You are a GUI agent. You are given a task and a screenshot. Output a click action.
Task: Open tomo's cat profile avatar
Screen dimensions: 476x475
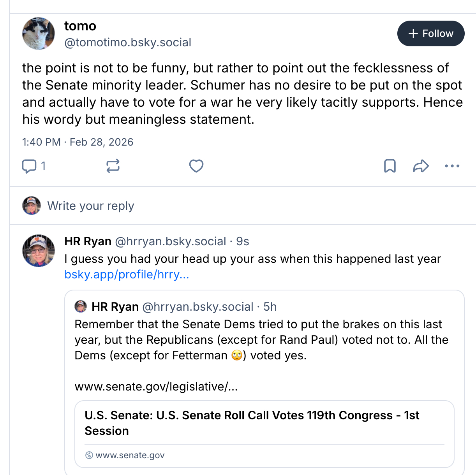pyautogui.click(x=39, y=33)
